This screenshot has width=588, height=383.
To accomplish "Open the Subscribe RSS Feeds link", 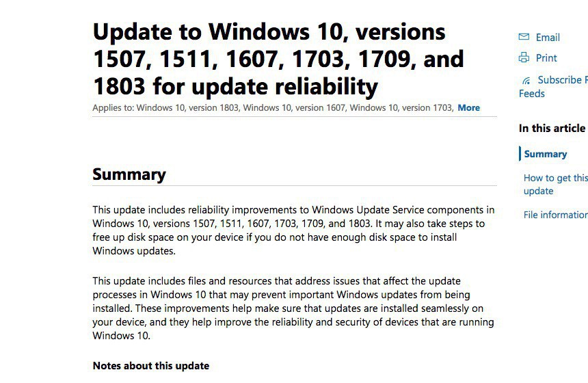I will [559, 80].
